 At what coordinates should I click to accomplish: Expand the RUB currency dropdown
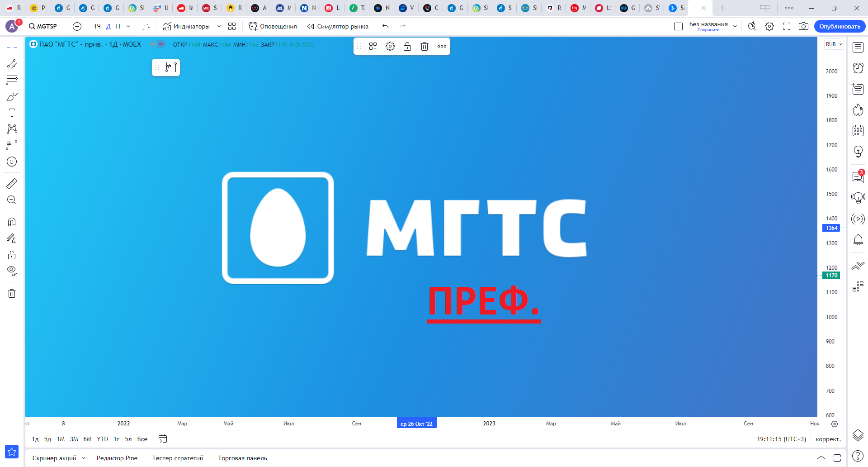click(834, 44)
